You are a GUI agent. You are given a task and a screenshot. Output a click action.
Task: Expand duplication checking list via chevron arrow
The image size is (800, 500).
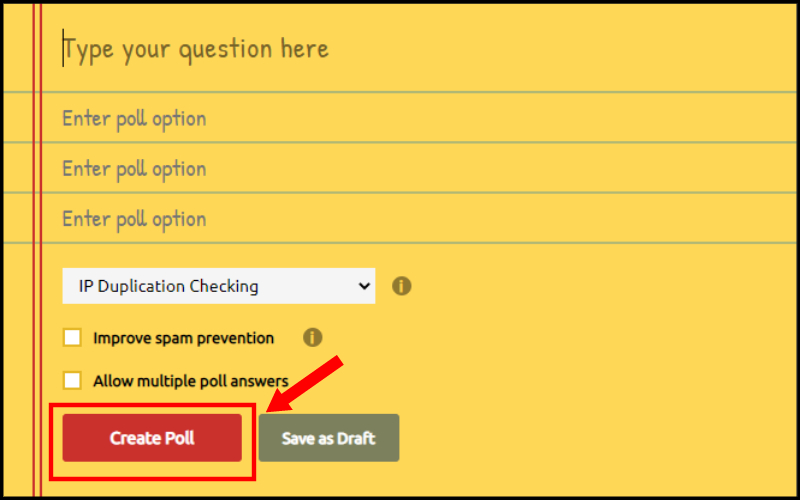point(364,286)
